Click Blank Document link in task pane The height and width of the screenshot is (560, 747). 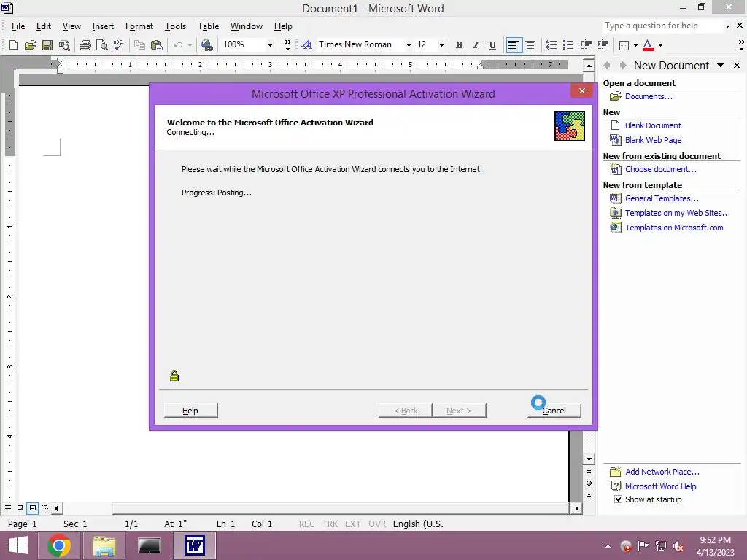(653, 125)
